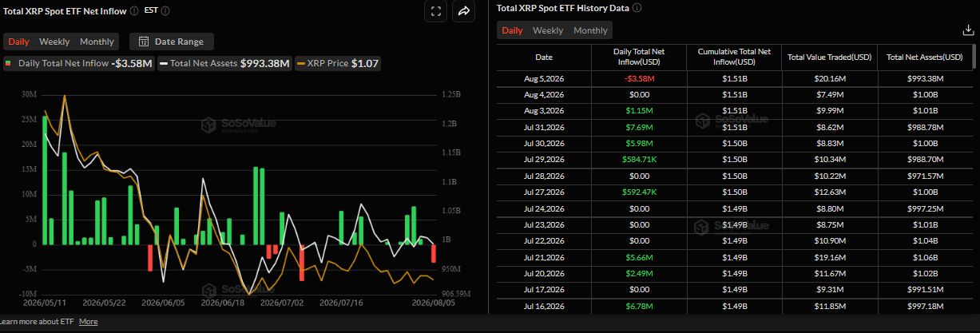
Task: Click the $1.04B net assets cell
Action: pos(924,240)
